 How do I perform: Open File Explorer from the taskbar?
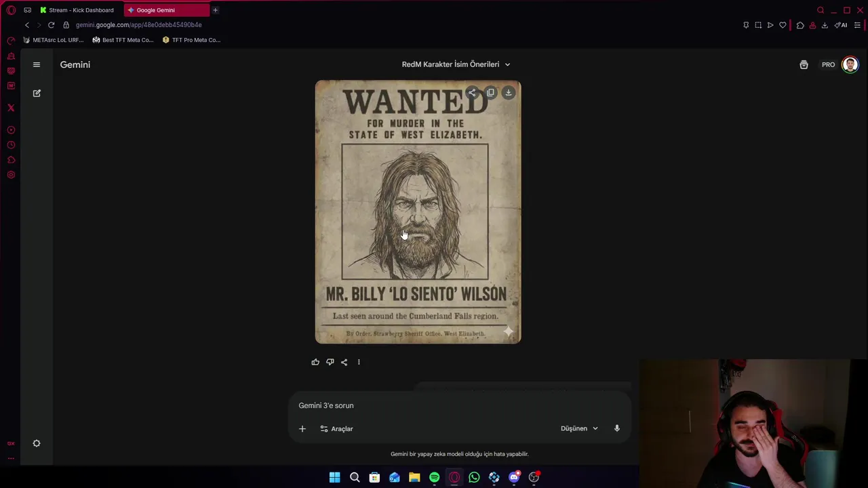pos(414,477)
